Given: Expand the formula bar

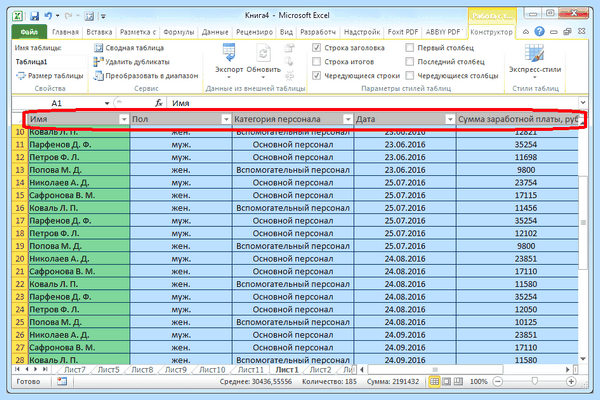Looking at the screenshot, I should click(582, 103).
